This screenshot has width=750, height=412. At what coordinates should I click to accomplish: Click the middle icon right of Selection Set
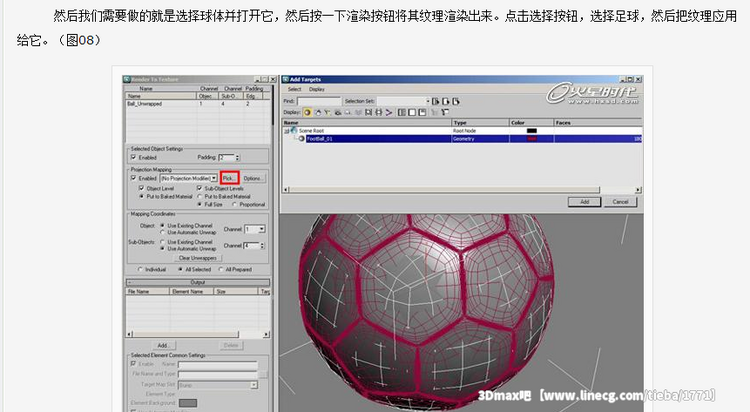pos(446,101)
